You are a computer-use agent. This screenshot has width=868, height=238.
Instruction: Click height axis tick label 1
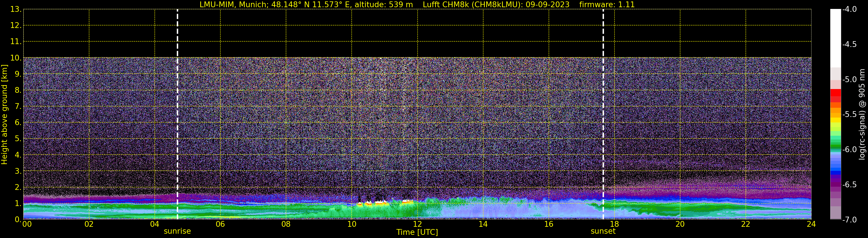tap(18, 204)
